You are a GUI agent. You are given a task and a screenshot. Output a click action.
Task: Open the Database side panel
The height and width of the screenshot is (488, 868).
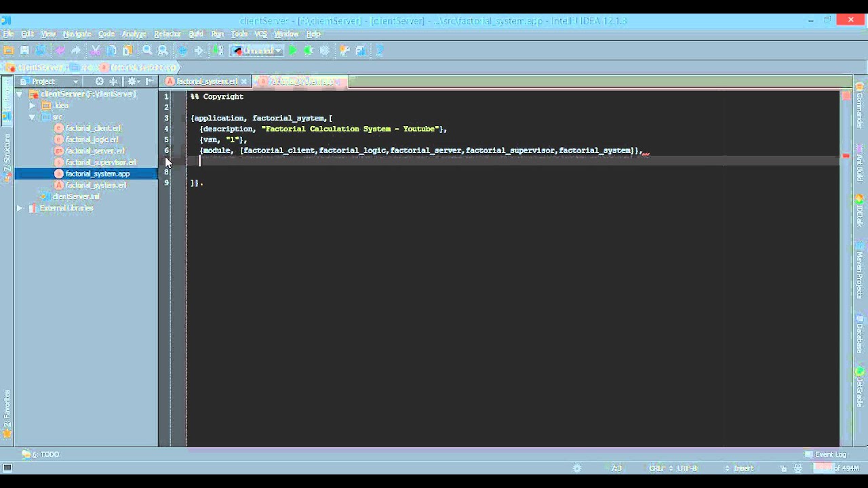(x=860, y=332)
